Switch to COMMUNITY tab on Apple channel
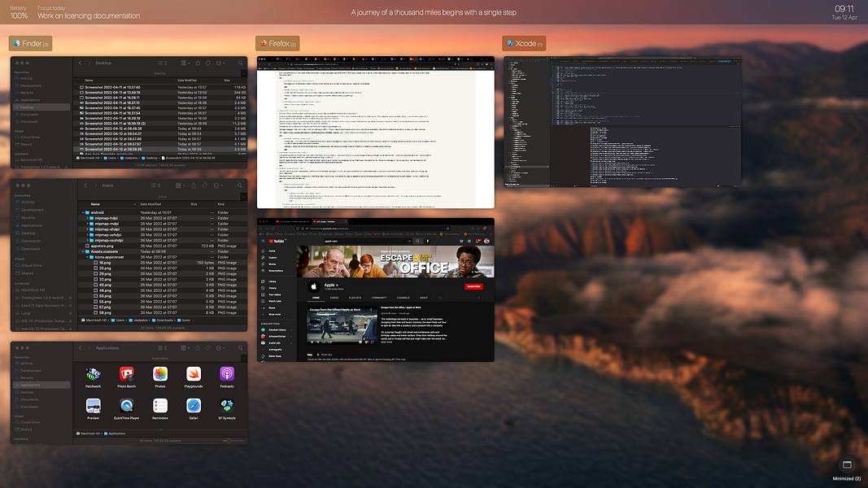 (x=379, y=298)
